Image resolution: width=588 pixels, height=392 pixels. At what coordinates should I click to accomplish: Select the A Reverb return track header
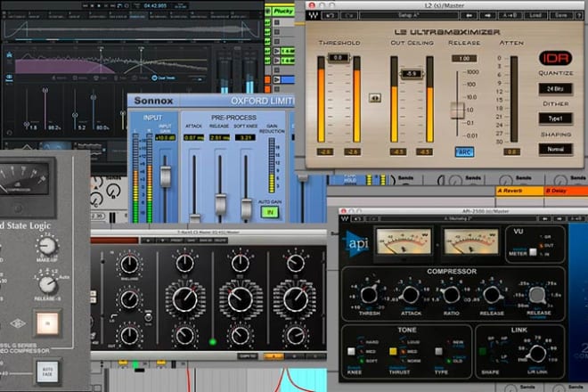point(519,191)
